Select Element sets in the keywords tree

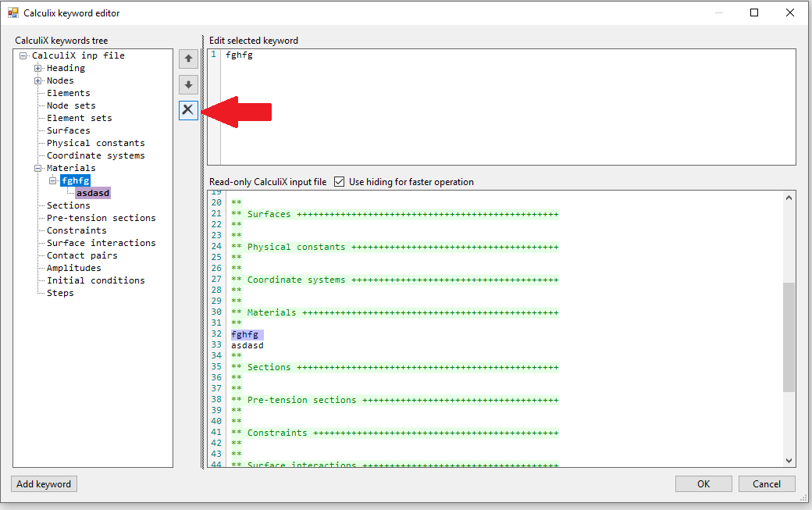point(79,118)
